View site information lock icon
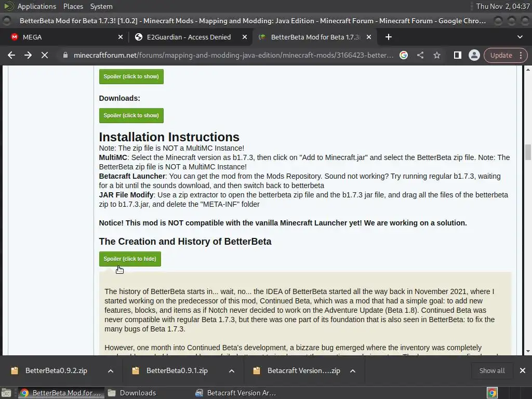The height and width of the screenshot is (399, 532). (65, 55)
